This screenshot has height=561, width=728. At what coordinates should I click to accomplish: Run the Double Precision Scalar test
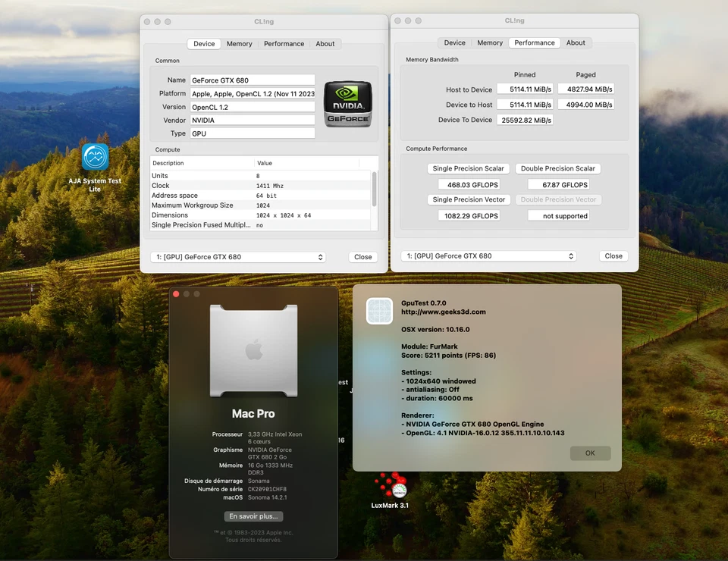557,168
